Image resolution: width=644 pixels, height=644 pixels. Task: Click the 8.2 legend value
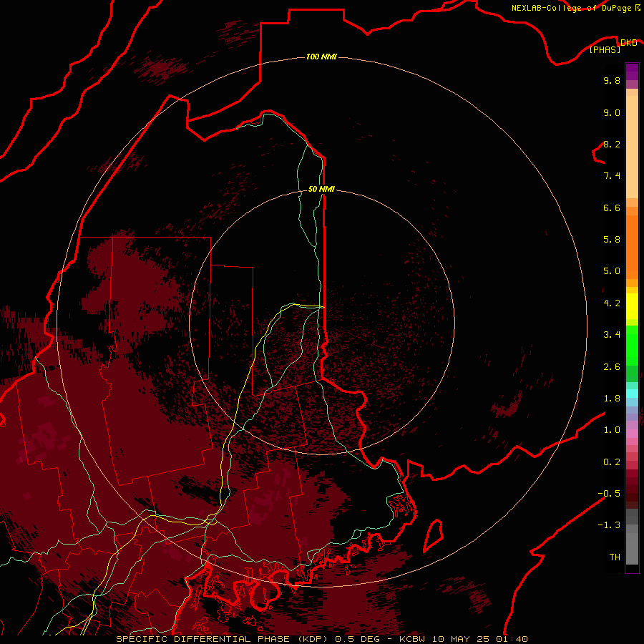pos(612,144)
